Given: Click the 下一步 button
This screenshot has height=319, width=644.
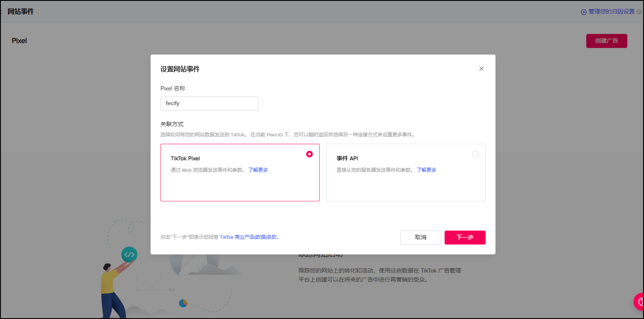Looking at the screenshot, I should pyautogui.click(x=465, y=238).
